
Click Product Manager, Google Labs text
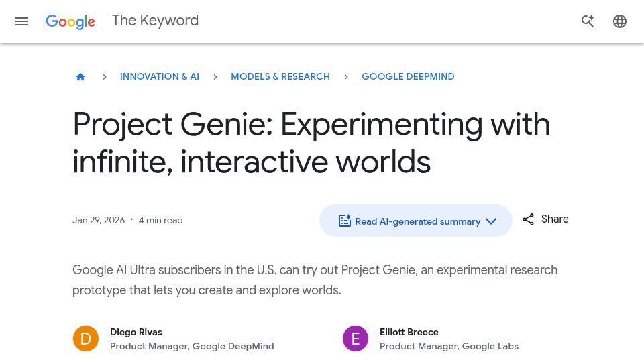pyautogui.click(x=449, y=347)
